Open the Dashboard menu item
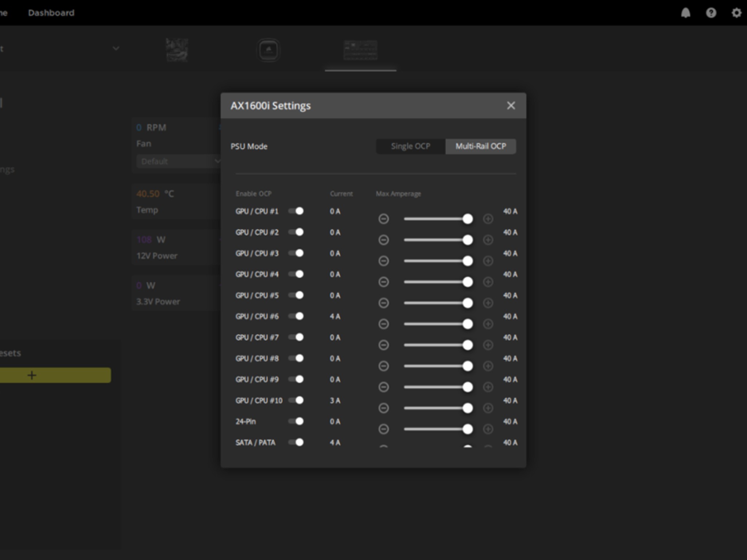The image size is (747, 560). click(51, 13)
